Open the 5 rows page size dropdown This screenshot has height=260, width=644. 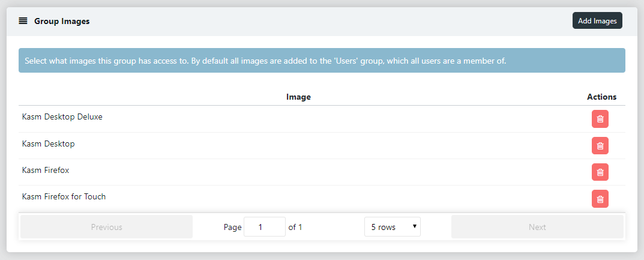click(392, 227)
